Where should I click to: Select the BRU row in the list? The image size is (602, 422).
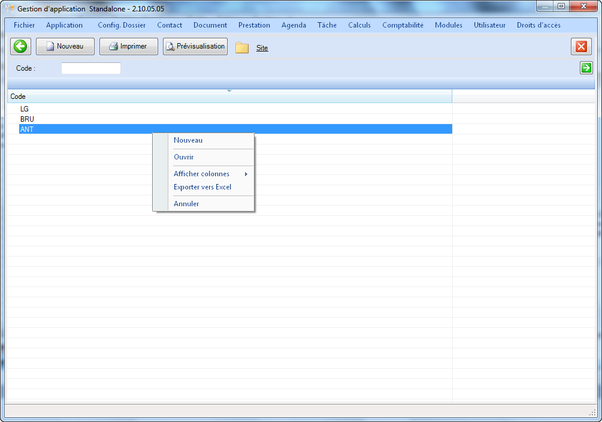(27, 119)
